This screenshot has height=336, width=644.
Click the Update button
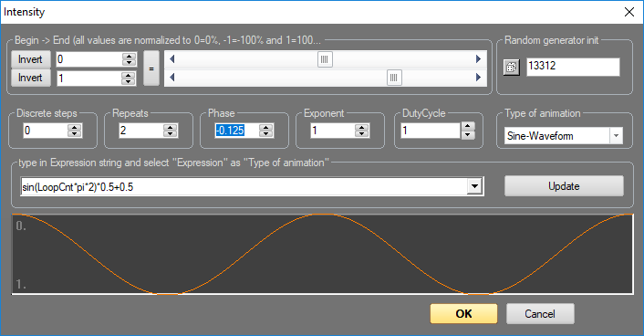pos(564,186)
